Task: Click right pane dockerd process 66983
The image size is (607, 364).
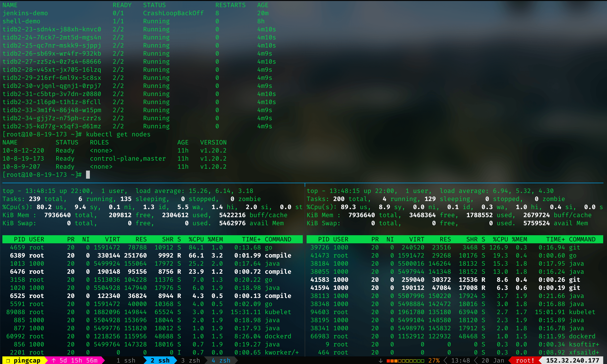Action: 455,336
